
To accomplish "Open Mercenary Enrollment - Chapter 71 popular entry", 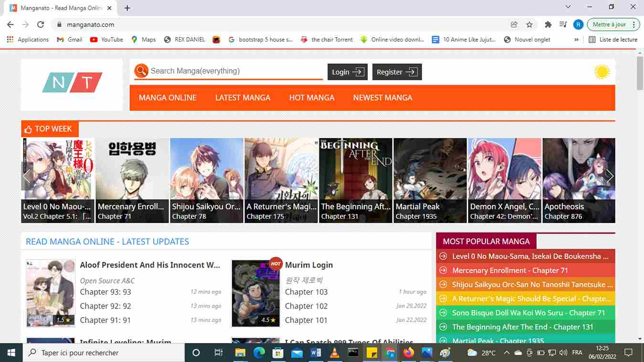I will click(x=510, y=270).
